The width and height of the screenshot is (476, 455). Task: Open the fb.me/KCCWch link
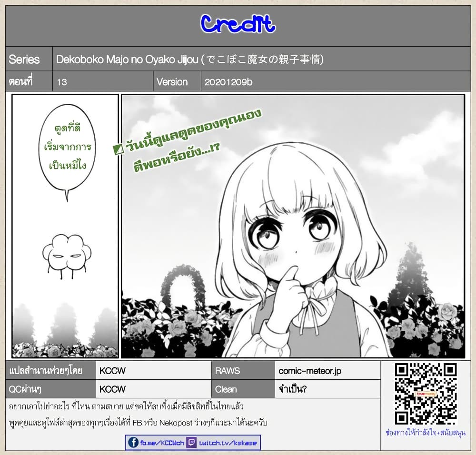162,443
